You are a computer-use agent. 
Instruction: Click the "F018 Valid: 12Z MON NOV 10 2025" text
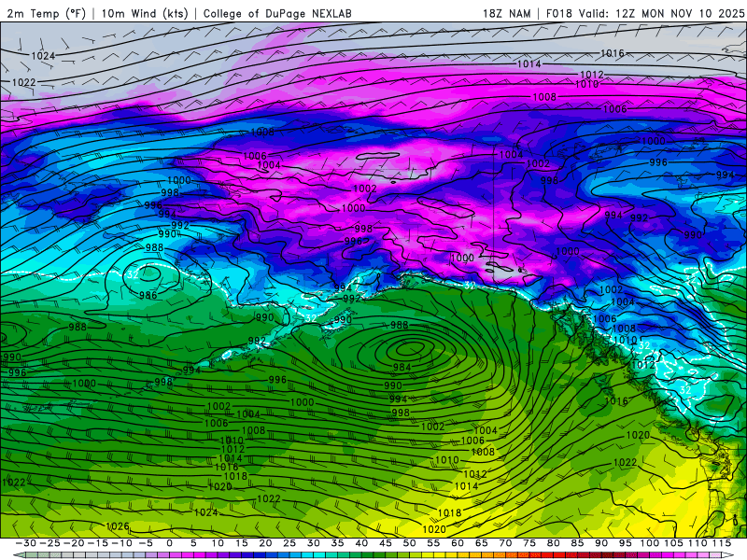click(x=645, y=13)
